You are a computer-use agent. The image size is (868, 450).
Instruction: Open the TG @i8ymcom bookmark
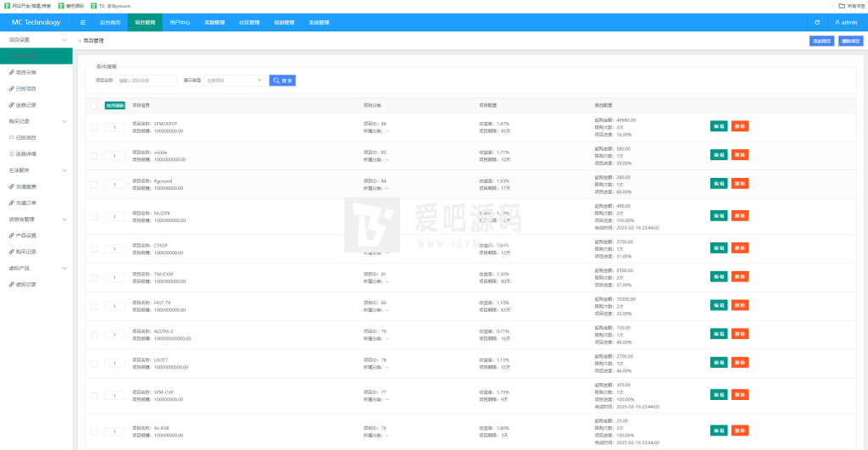coord(111,6)
